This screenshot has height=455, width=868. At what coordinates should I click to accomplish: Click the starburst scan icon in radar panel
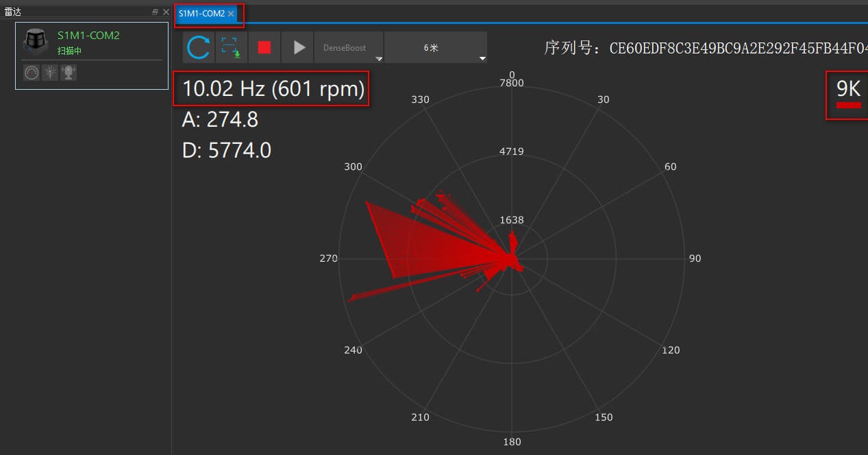[x=50, y=73]
